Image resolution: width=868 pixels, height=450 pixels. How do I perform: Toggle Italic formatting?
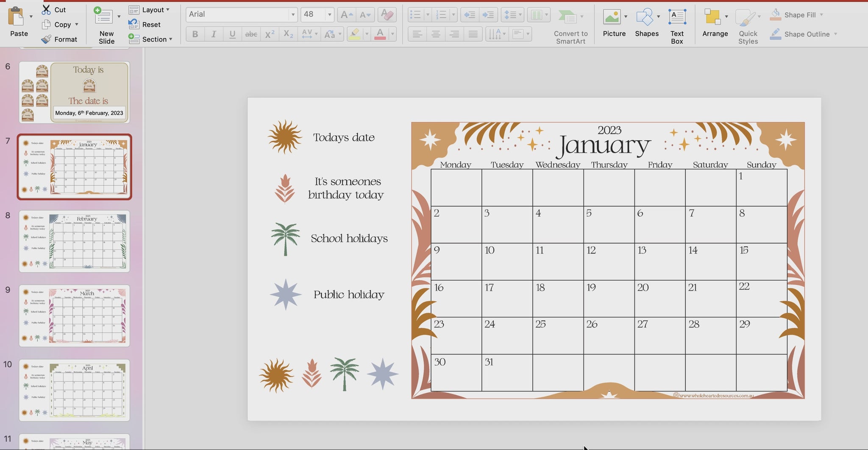(x=214, y=34)
